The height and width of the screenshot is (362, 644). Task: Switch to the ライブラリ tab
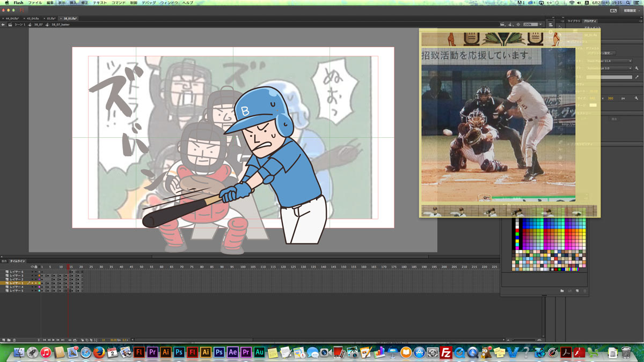[x=574, y=21]
